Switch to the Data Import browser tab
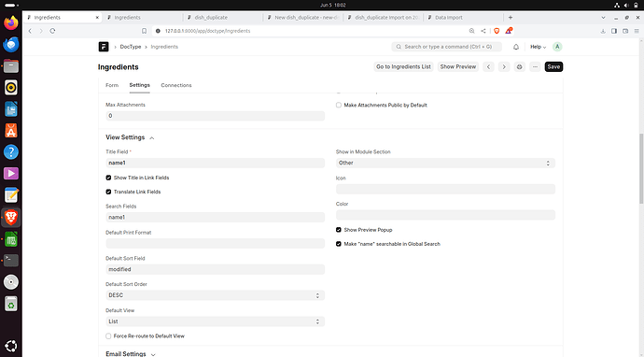Viewport: 644px width, 357px height. click(464, 18)
